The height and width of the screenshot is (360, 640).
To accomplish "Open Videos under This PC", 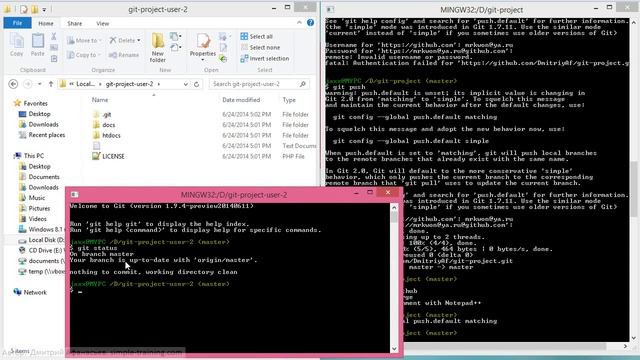I will point(38,219).
